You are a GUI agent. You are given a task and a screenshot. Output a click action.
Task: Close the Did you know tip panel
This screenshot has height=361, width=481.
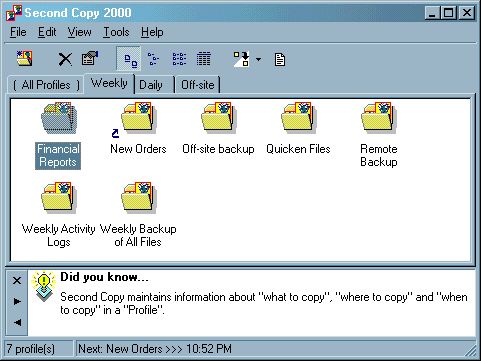(17, 281)
